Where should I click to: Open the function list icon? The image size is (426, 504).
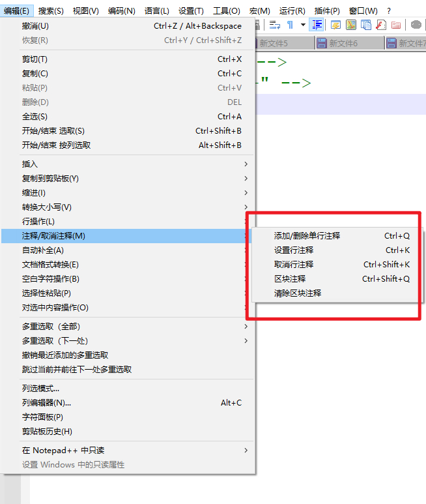tap(381, 25)
